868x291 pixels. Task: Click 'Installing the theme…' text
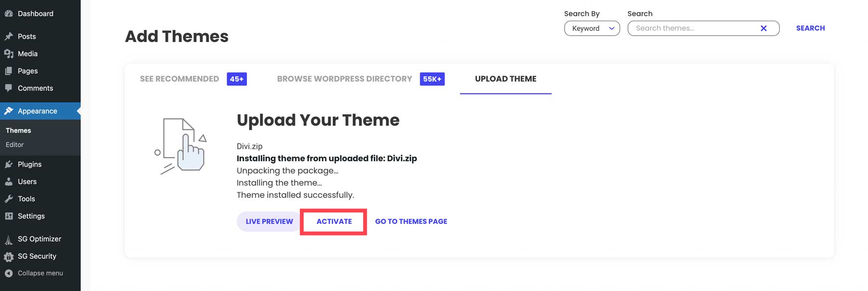click(x=279, y=183)
